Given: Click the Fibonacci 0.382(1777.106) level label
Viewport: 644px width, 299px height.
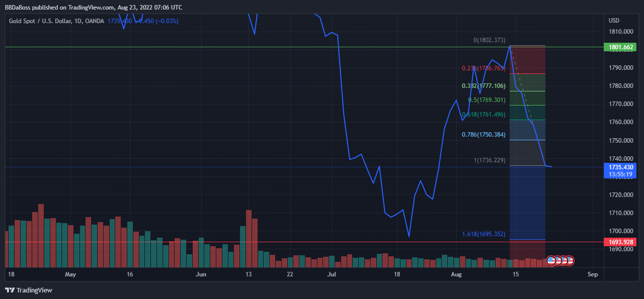Looking at the screenshot, I should 483,86.
